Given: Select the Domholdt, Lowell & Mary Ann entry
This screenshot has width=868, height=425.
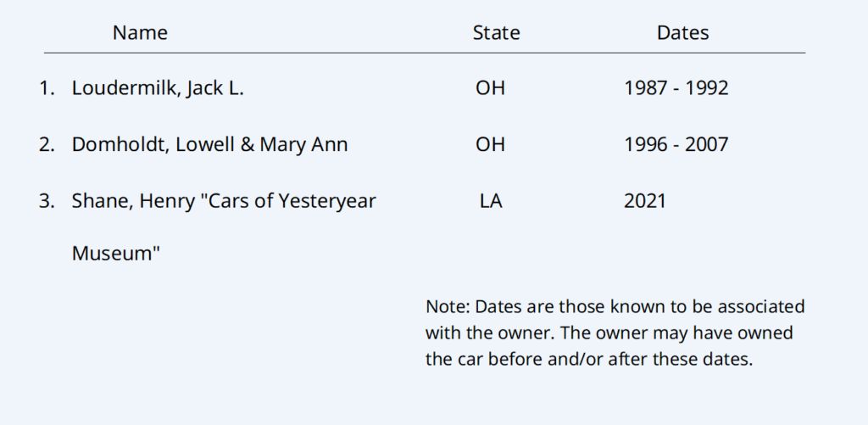Looking at the screenshot, I should (x=209, y=144).
